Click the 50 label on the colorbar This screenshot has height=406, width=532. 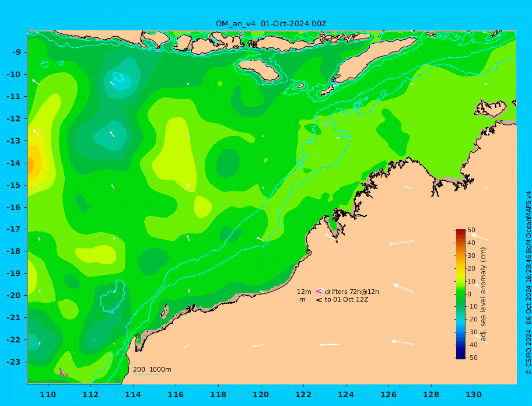tap(471, 230)
